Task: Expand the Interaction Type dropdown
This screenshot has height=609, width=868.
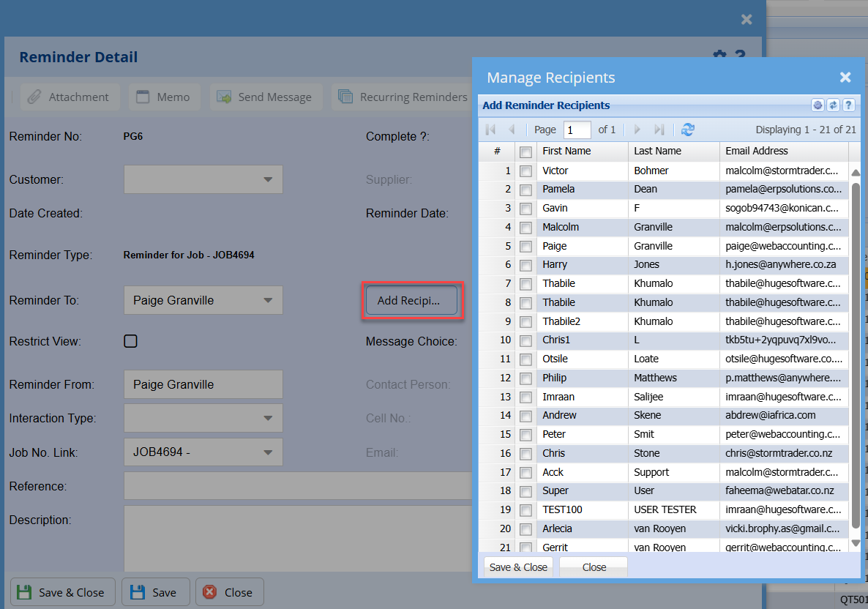Action: tap(267, 418)
